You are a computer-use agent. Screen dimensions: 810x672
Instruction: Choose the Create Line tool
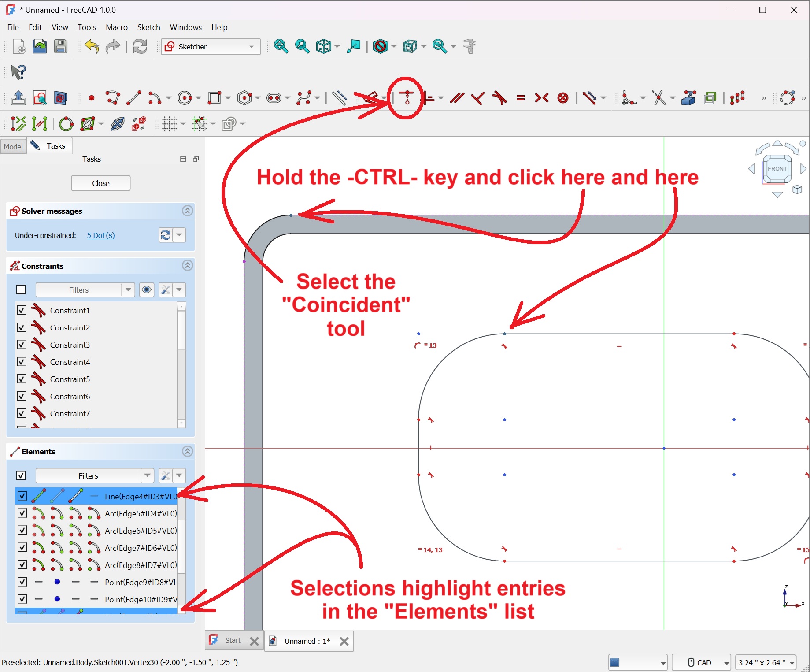(x=134, y=98)
